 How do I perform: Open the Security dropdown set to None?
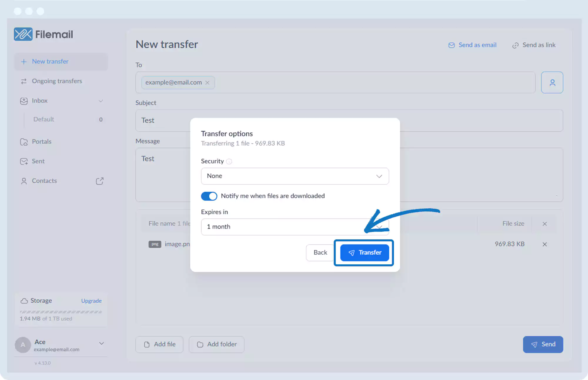coord(295,176)
